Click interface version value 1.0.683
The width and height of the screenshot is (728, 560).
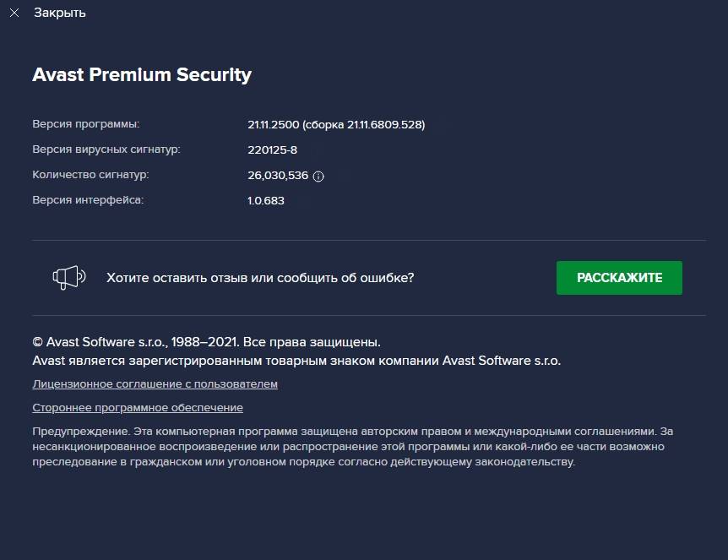pos(265,200)
